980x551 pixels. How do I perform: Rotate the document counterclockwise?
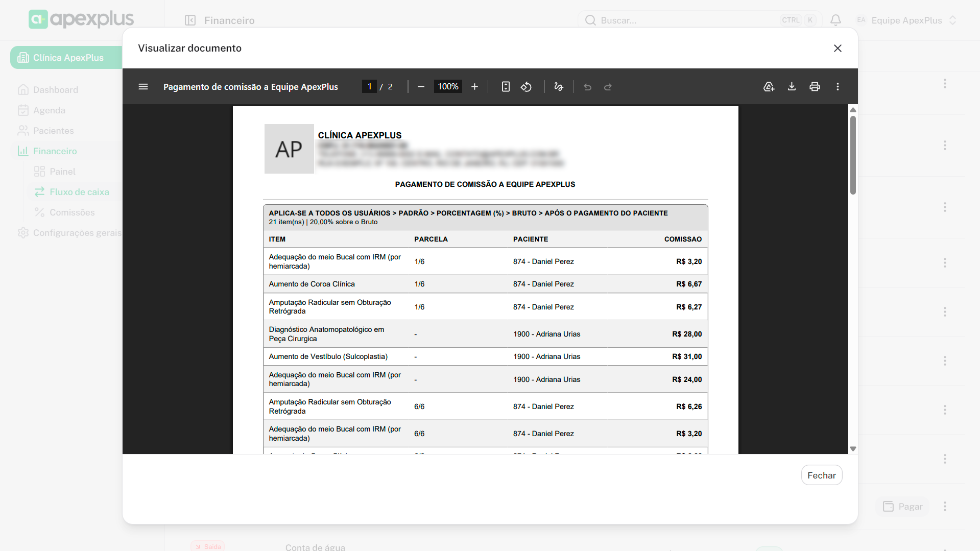pyautogui.click(x=526, y=87)
